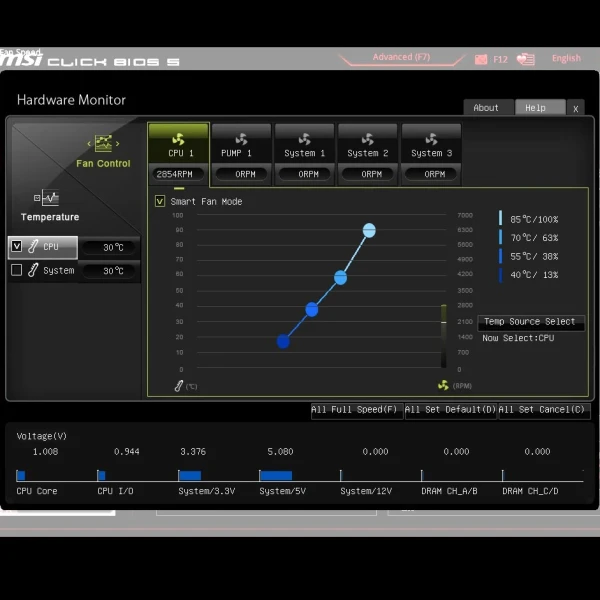
Task: Open the Fan Control chart icon
Action: point(103,143)
